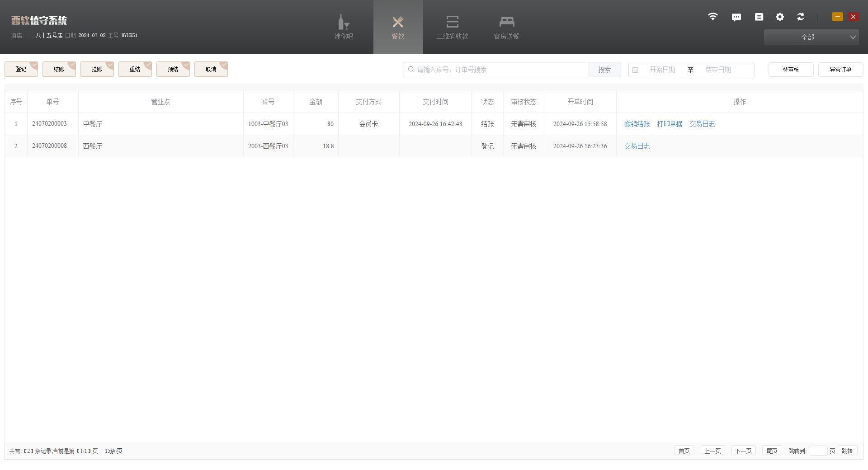Toggle the 取消 status filter
The image size is (868, 470).
211,69
